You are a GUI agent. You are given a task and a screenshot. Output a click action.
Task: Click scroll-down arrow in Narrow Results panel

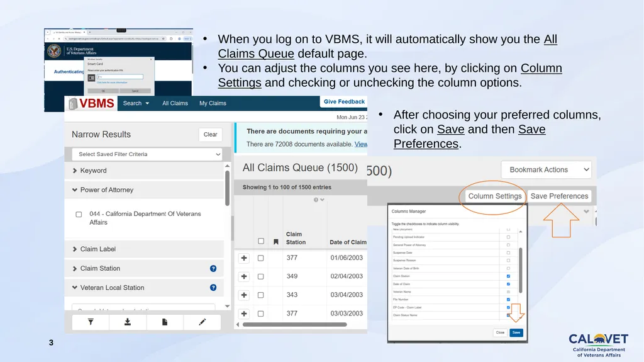coord(228,306)
